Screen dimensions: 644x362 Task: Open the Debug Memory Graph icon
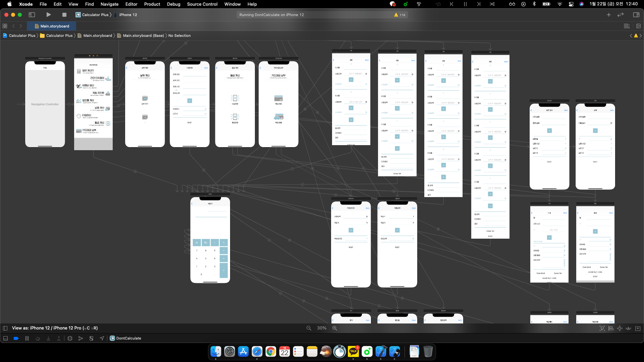point(80,339)
